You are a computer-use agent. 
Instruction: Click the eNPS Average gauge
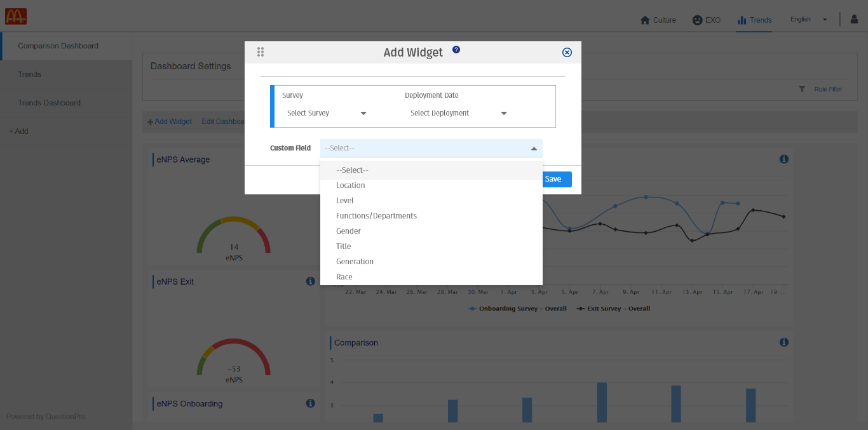(234, 236)
